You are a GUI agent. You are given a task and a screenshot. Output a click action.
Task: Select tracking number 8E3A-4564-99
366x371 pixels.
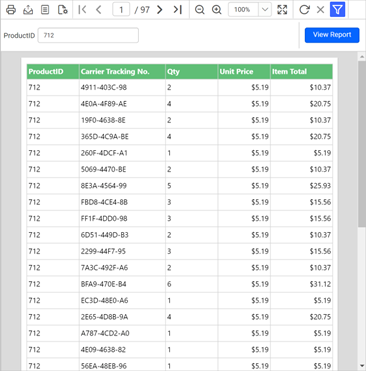coord(104,186)
